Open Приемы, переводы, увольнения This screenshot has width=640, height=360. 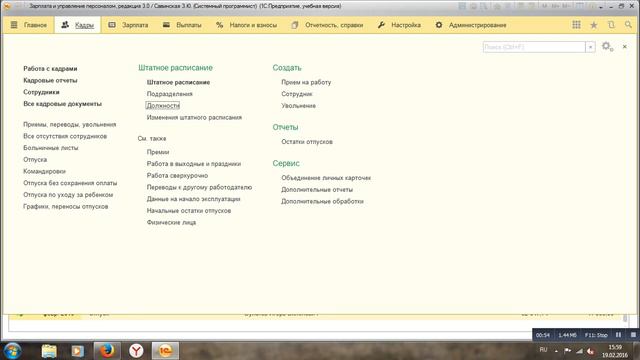70,124
